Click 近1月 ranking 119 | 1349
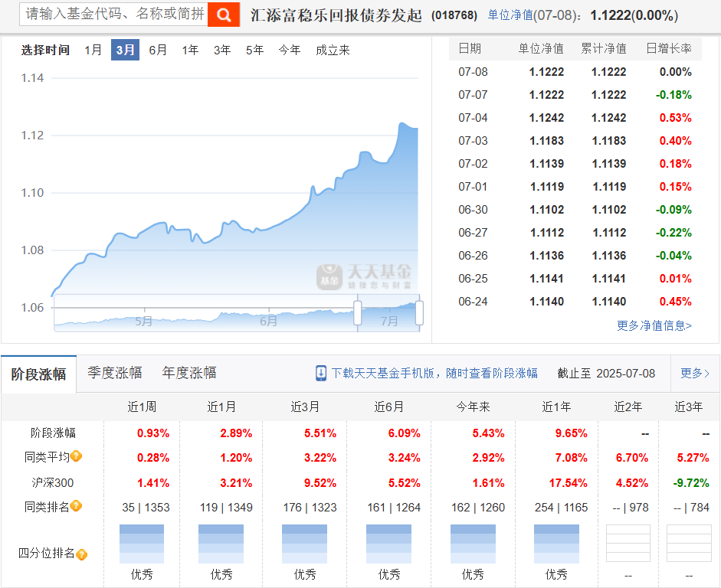The image size is (721, 588). [226, 507]
